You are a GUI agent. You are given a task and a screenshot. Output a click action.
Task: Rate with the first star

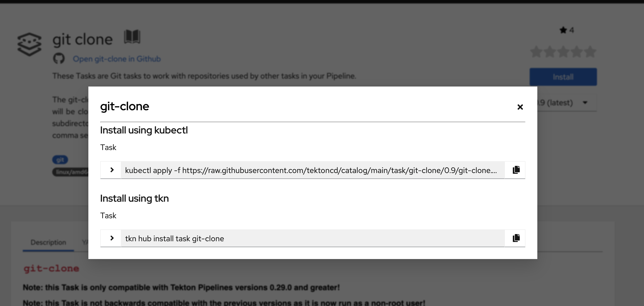(x=536, y=52)
